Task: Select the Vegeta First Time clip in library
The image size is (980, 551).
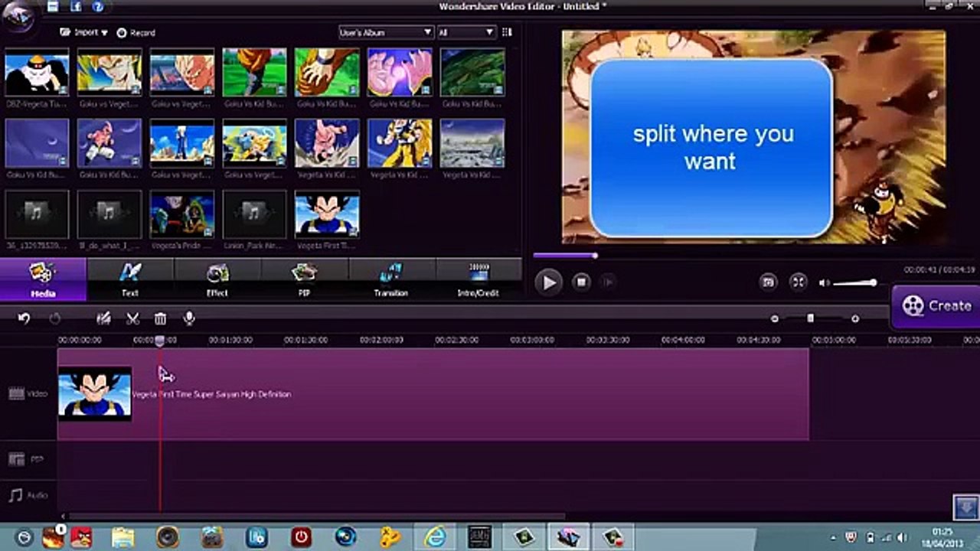Action: click(x=327, y=214)
